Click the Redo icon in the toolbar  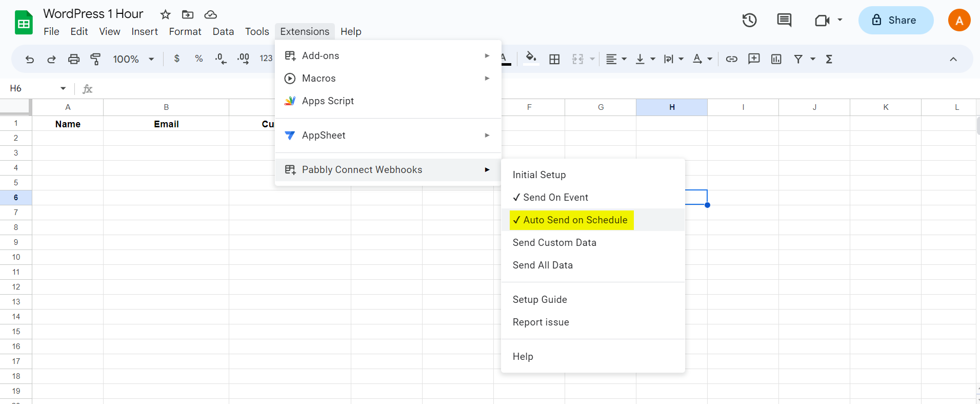tap(51, 59)
